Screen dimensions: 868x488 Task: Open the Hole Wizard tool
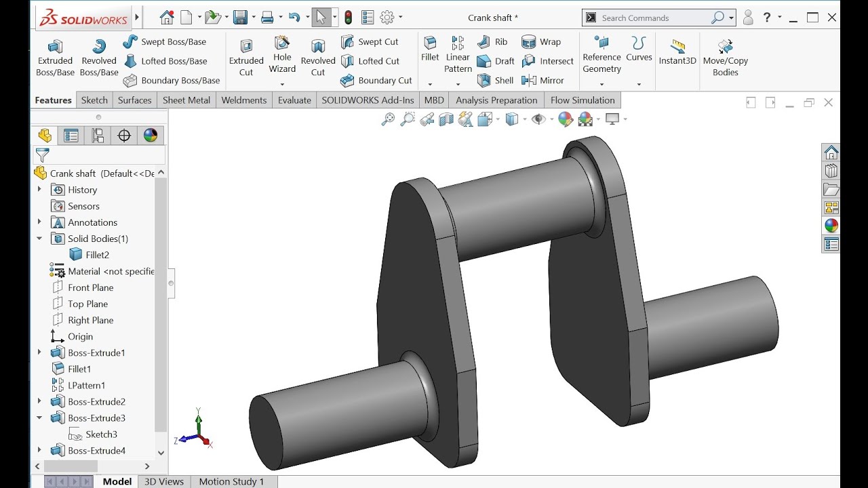(x=282, y=55)
